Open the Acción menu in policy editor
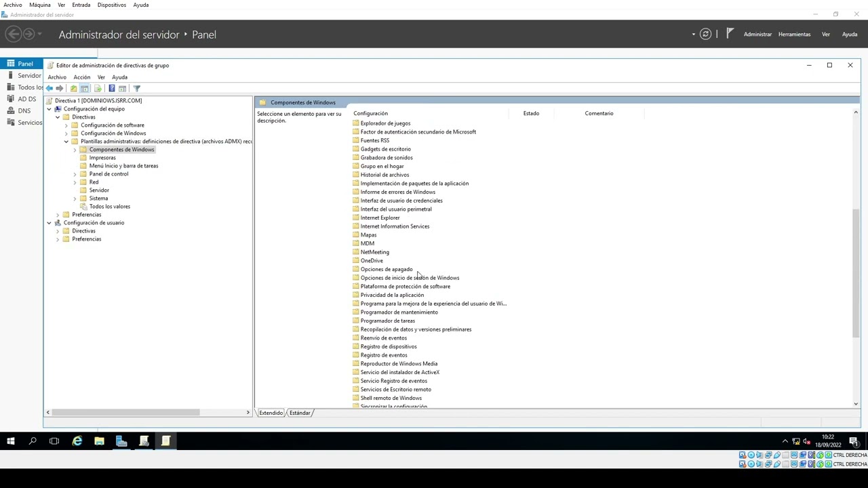This screenshot has width=868, height=488. click(x=81, y=77)
